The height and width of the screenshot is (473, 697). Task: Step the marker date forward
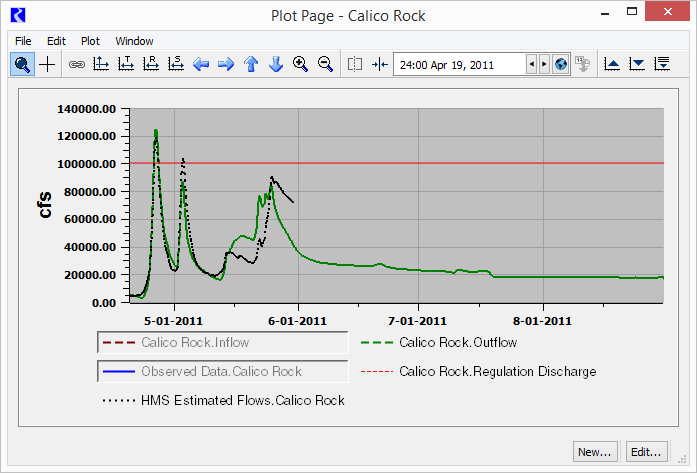tap(544, 64)
